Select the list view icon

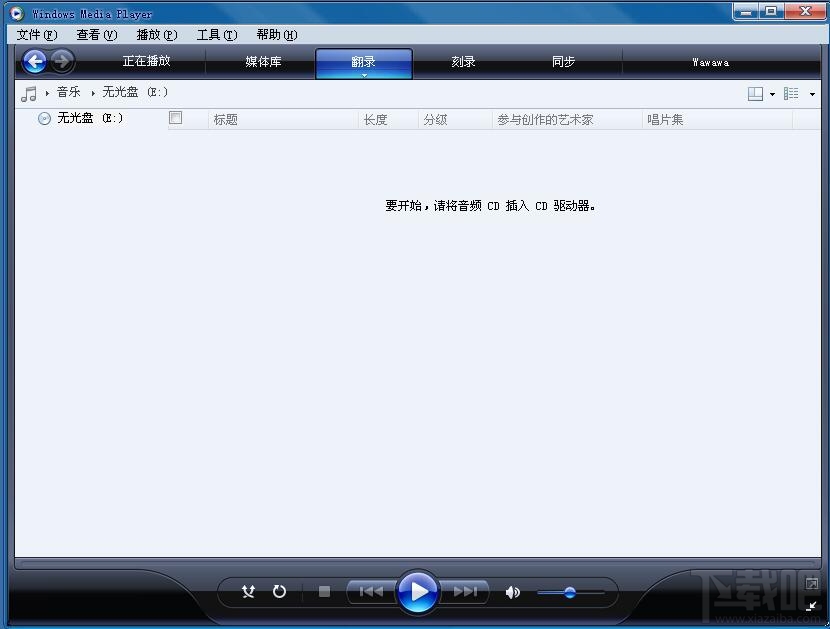(x=791, y=93)
